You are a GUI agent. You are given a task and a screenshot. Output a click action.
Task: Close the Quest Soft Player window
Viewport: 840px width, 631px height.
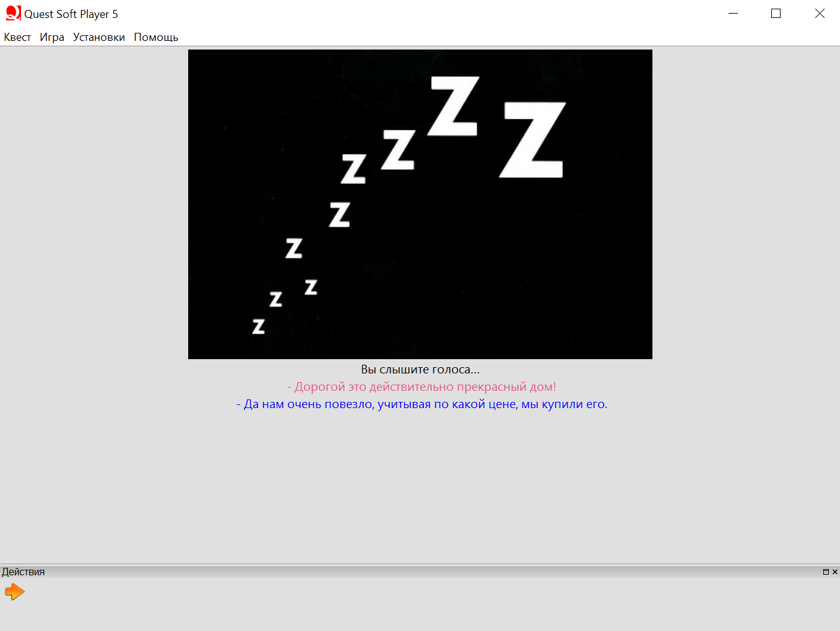[820, 14]
